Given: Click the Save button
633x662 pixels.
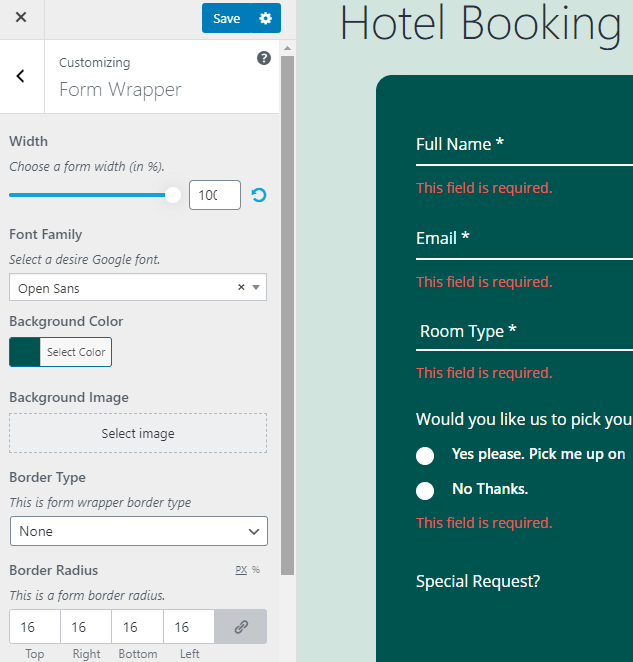Looking at the screenshot, I should click(x=227, y=18).
